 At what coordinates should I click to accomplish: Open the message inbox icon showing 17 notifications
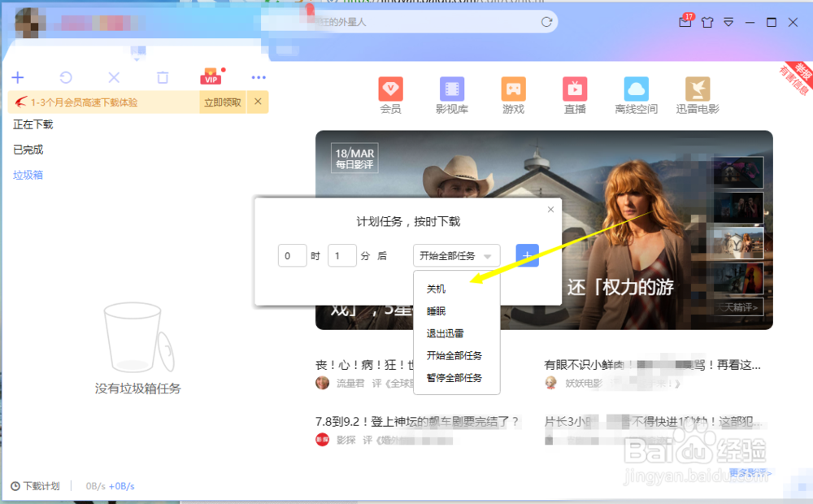pos(685,22)
